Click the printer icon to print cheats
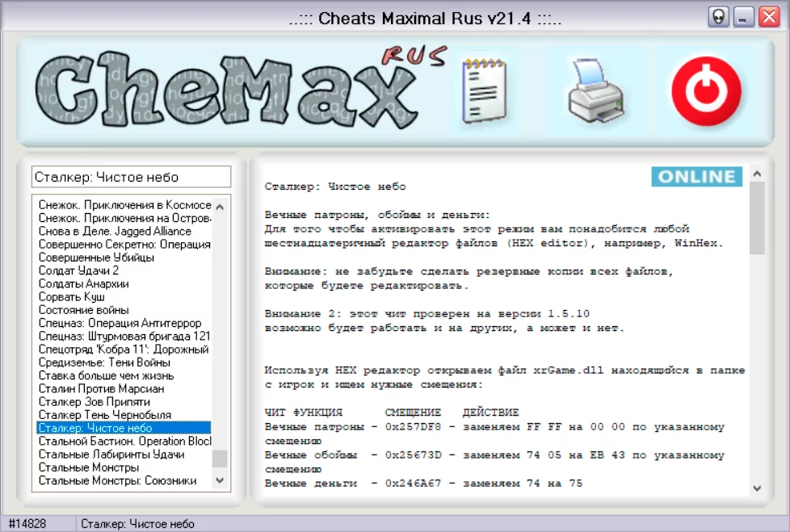This screenshot has width=790, height=532. coord(595,90)
